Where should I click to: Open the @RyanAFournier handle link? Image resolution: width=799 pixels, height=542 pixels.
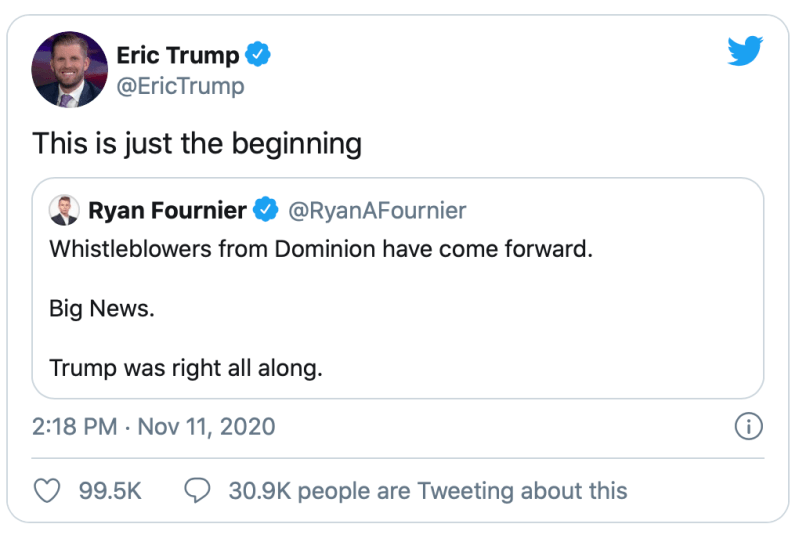click(x=377, y=211)
